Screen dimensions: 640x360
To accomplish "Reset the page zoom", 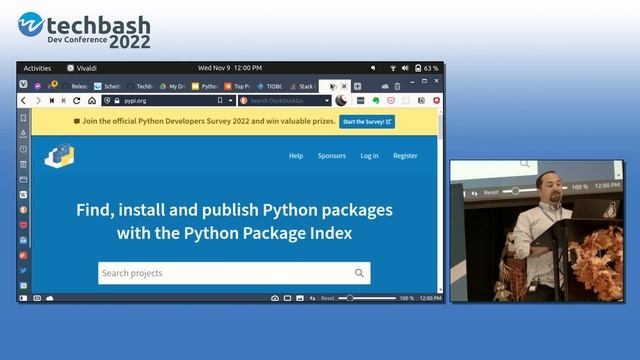I will tap(328, 298).
